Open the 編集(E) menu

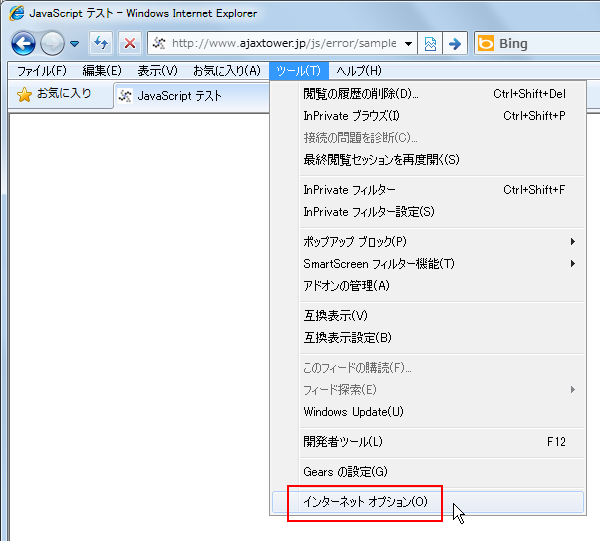pos(102,71)
